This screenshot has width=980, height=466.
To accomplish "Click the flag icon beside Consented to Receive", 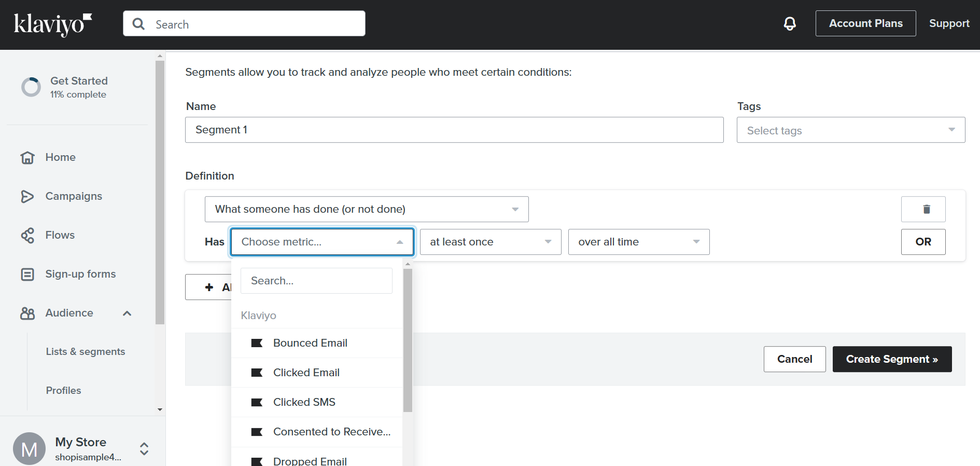I will pos(257,432).
